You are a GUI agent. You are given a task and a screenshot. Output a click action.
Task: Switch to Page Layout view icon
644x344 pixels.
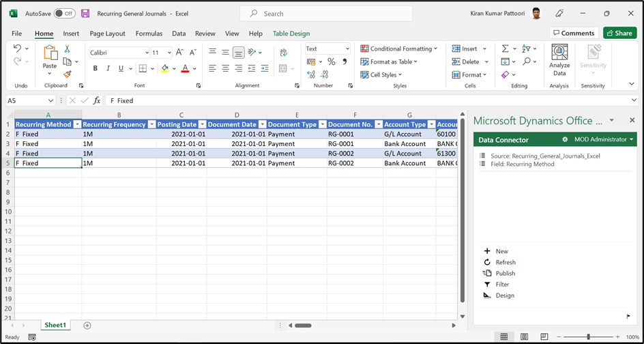point(525,336)
